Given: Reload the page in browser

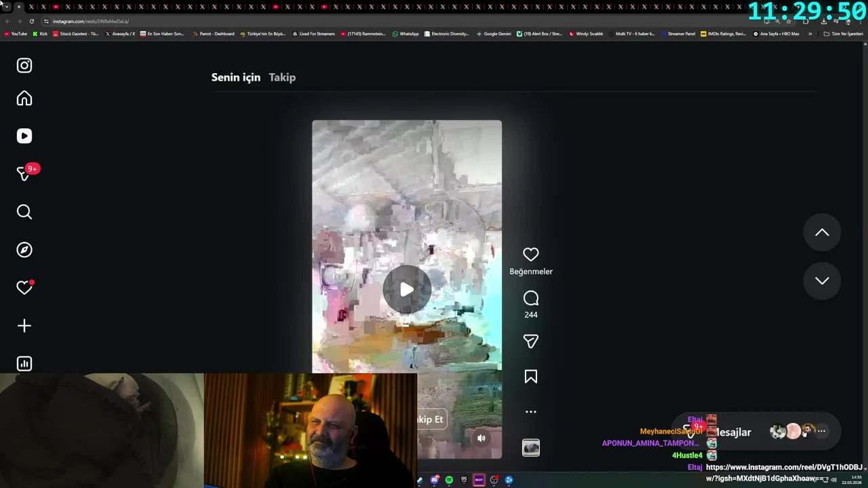Looking at the screenshot, I should (x=31, y=21).
